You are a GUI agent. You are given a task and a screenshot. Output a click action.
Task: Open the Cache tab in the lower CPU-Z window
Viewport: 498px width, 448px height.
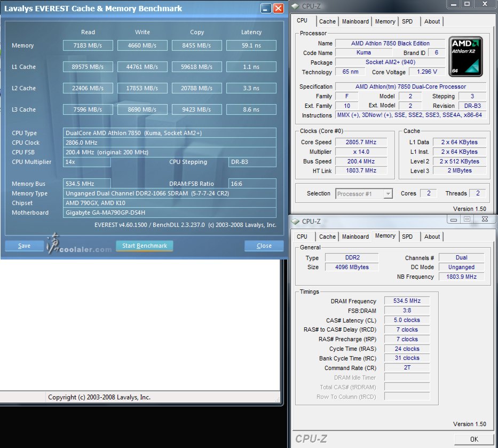327,237
